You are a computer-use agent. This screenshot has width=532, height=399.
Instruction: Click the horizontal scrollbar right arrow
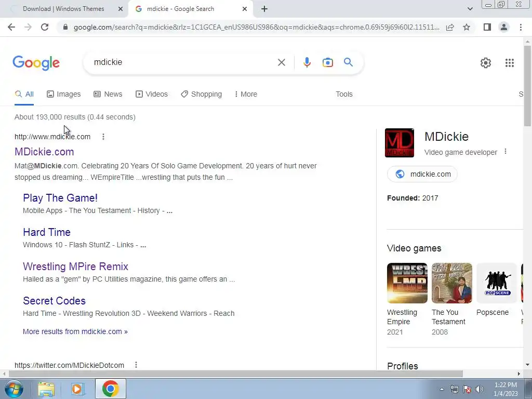518,374
